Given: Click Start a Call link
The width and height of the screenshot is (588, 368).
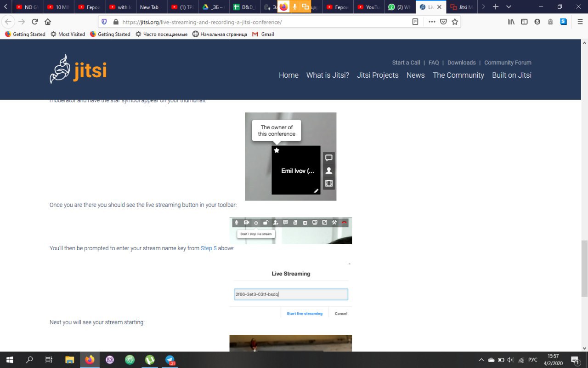Looking at the screenshot, I should (x=406, y=63).
